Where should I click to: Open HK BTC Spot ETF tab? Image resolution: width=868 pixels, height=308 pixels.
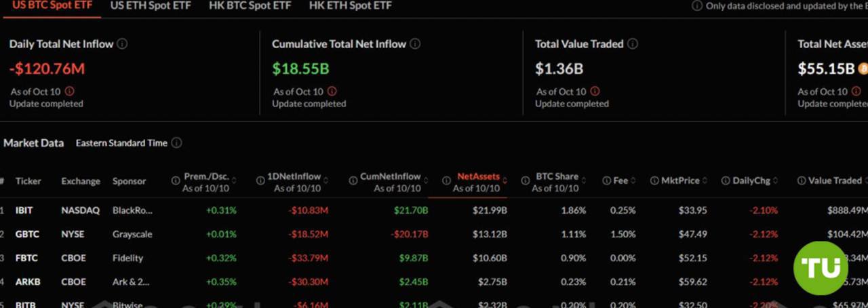tap(250, 5)
